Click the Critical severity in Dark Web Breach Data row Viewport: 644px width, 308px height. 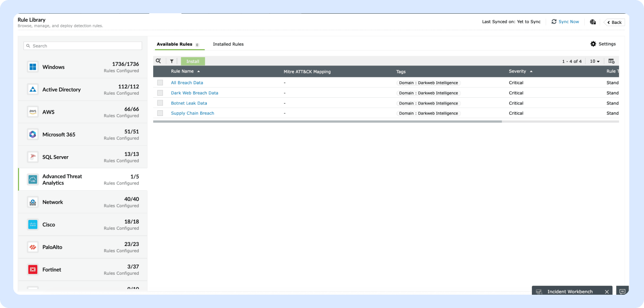tap(516, 93)
